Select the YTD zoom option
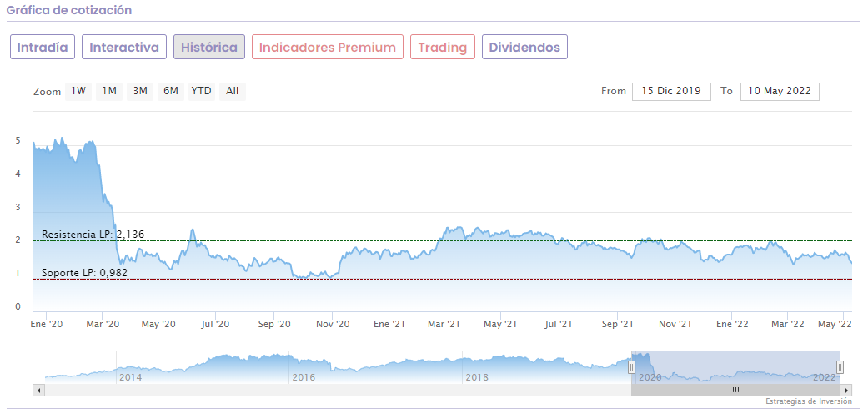Screen dimensions: 868x419 point(201,91)
